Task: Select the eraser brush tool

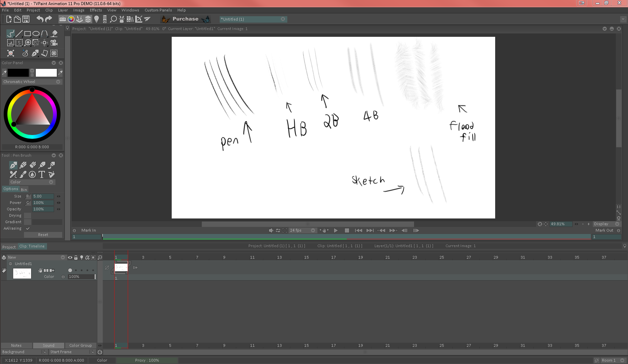Action: pyautogui.click(x=33, y=165)
